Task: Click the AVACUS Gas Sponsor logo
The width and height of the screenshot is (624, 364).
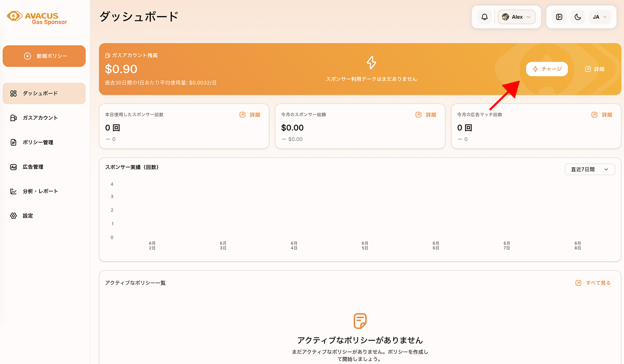Action: [37, 18]
